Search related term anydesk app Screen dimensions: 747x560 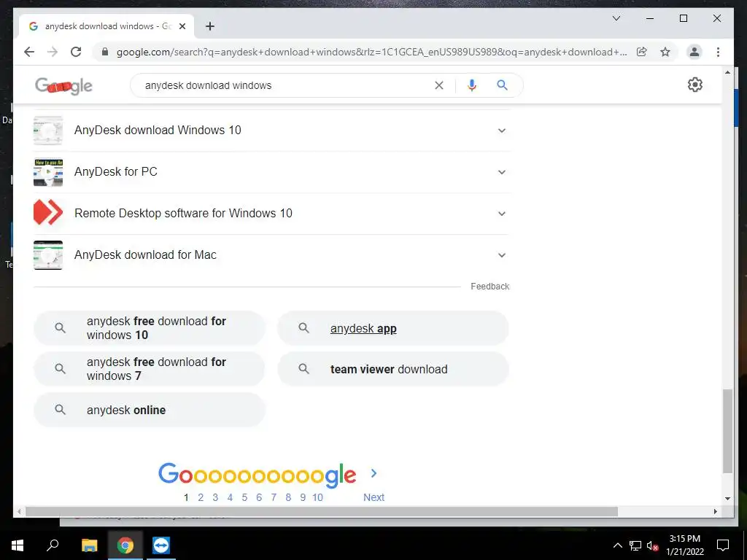[x=393, y=327]
